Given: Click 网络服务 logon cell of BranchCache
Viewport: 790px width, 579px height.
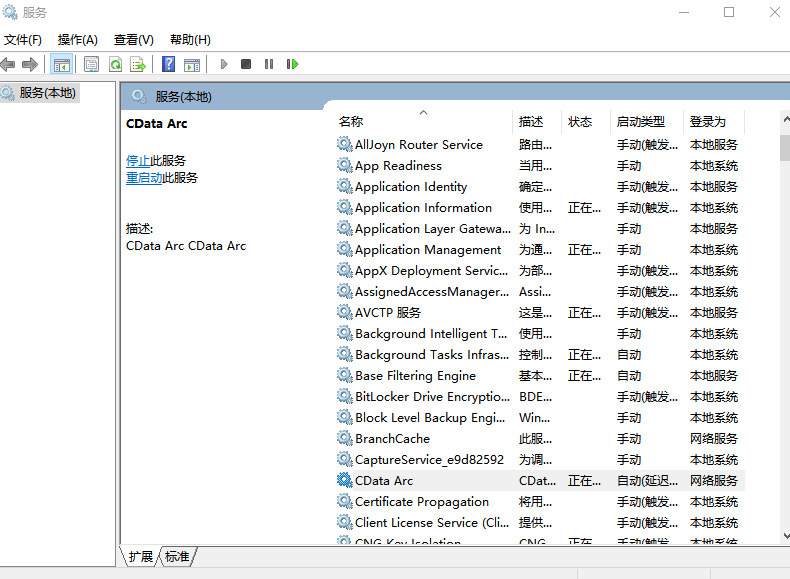Looking at the screenshot, I should pos(713,438).
